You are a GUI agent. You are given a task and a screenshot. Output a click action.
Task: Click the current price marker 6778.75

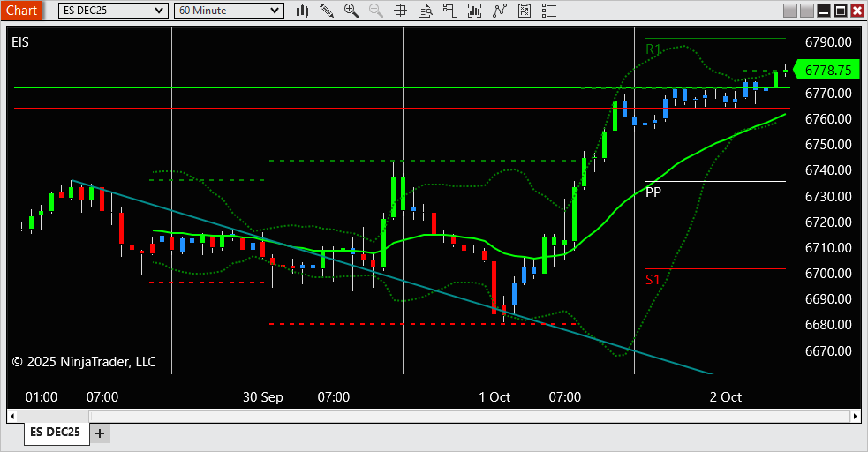(x=828, y=71)
